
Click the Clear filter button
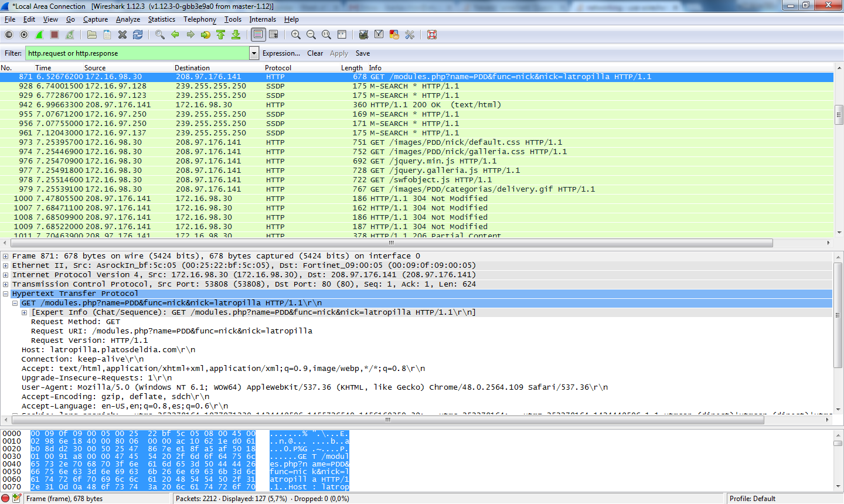point(315,53)
